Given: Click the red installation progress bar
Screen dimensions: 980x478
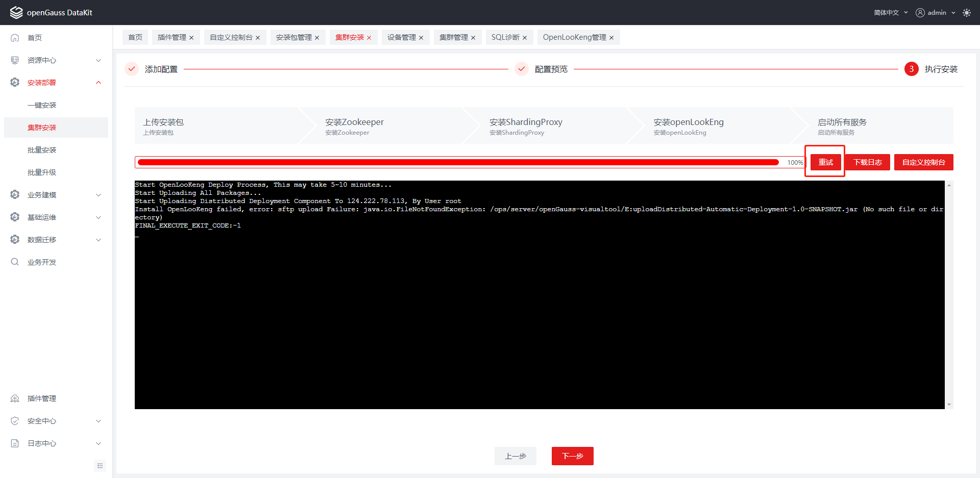Looking at the screenshot, I should pos(458,162).
